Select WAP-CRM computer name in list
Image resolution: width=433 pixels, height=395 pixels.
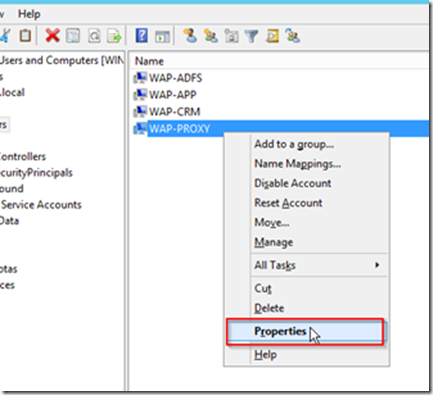click(174, 112)
